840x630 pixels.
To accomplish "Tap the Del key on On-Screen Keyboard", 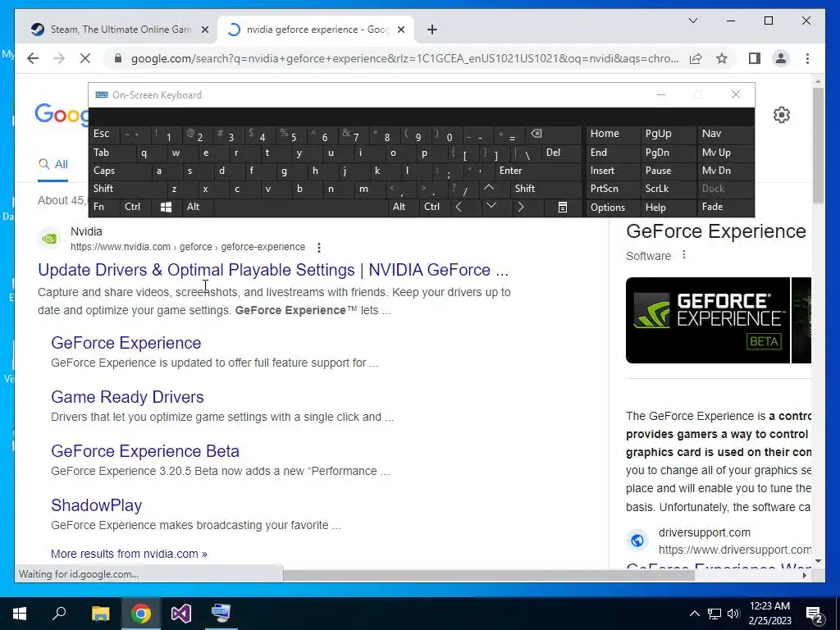I will pyautogui.click(x=561, y=153).
